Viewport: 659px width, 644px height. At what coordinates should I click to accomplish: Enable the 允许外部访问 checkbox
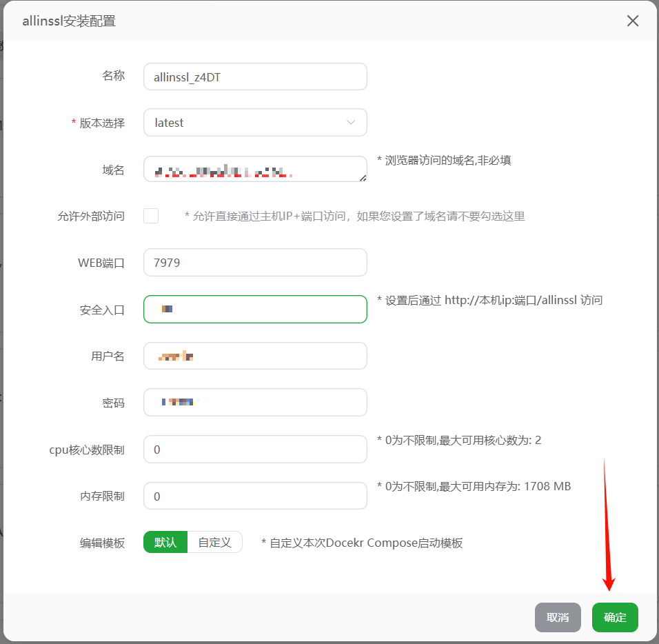[150, 216]
